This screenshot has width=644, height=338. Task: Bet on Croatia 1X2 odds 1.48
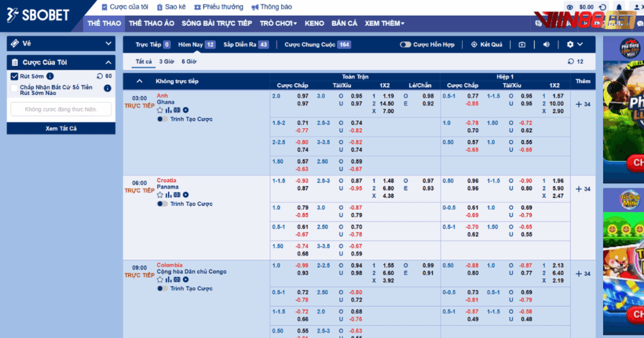[x=388, y=181]
